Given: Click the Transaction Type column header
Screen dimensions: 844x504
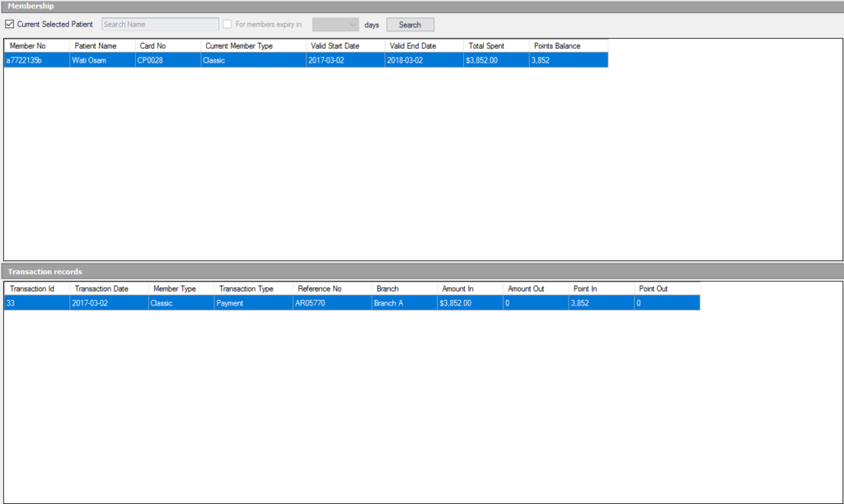Looking at the screenshot, I should [x=254, y=289].
